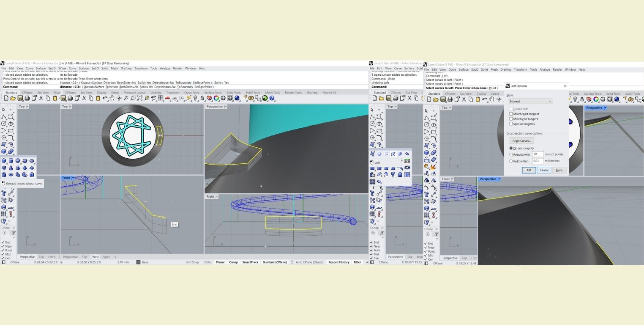
Task: Click Cancel in Loft Options dialog
Action: pos(544,170)
